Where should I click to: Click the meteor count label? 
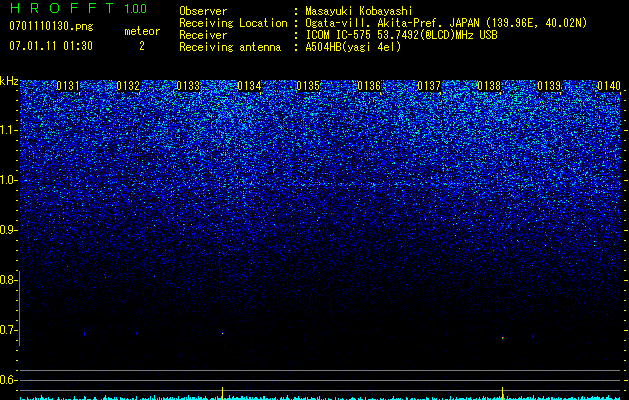tap(142, 31)
